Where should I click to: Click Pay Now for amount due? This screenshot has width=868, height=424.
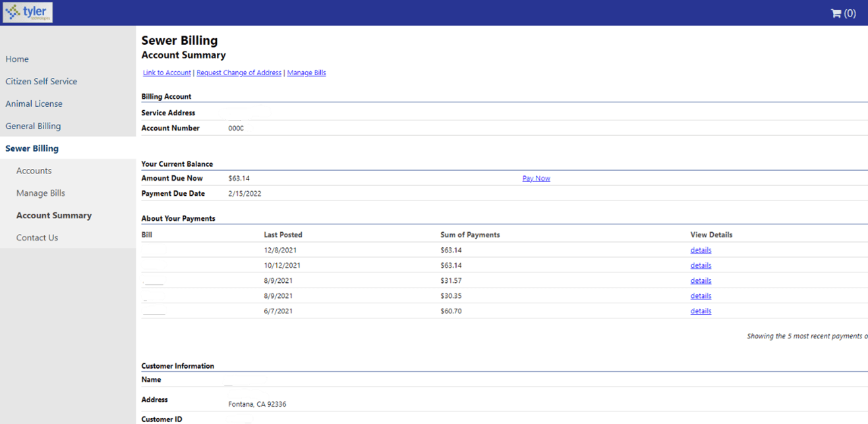536,179
